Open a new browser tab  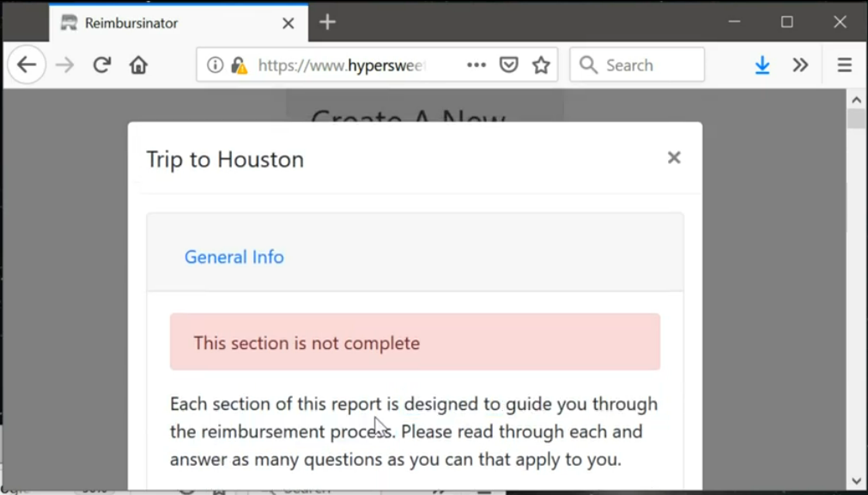coord(326,23)
